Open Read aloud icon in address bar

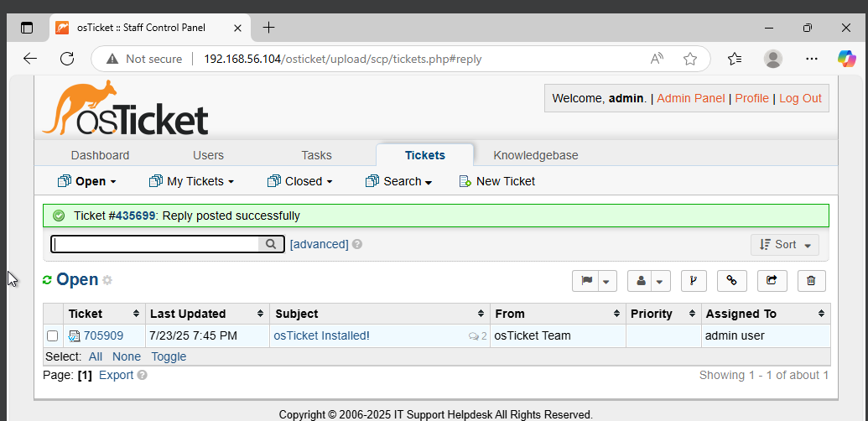pos(657,59)
